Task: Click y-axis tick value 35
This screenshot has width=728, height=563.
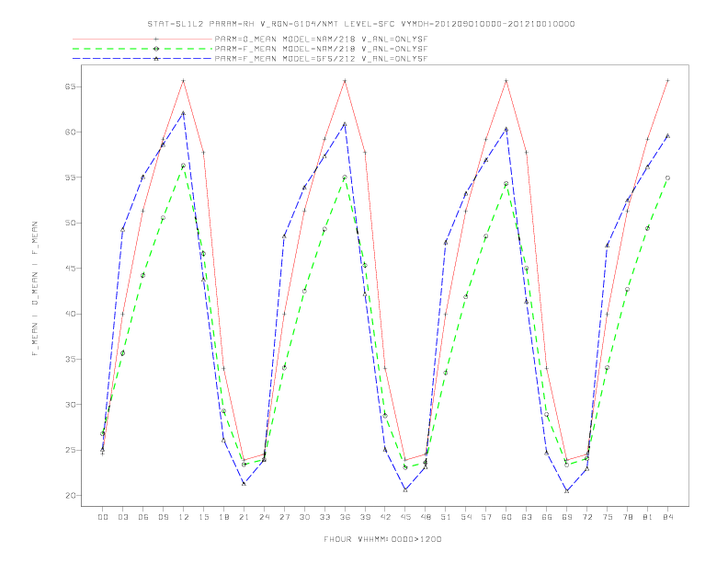Action: tap(70, 359)
